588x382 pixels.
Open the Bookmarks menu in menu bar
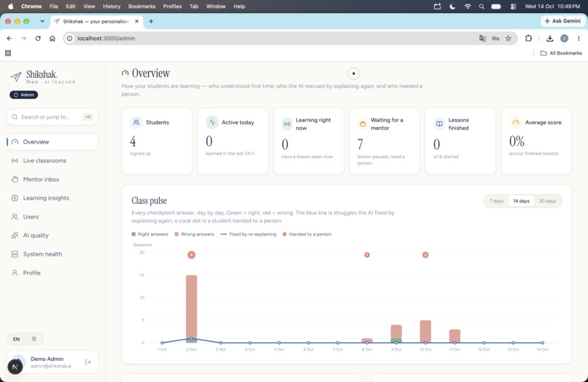(x=142, y=7)
